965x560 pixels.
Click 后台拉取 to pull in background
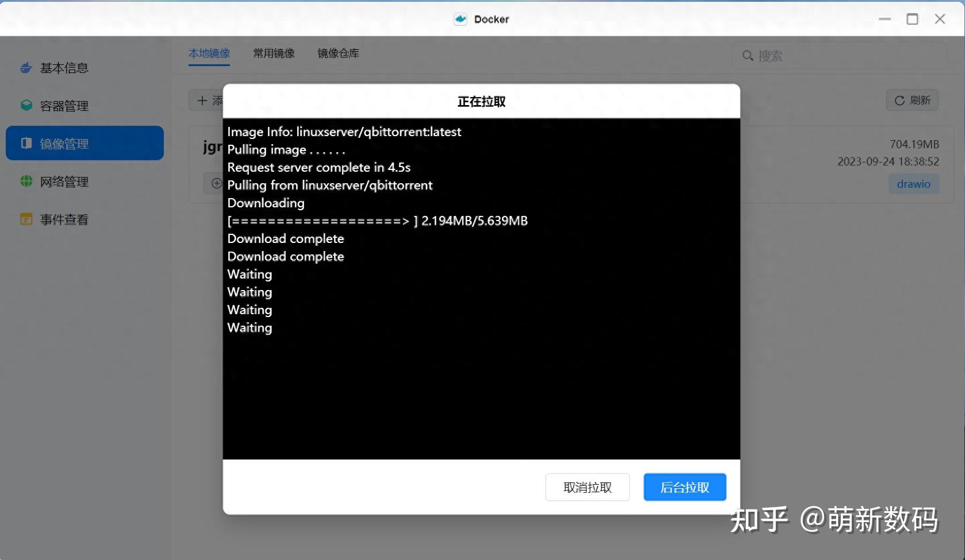pos(684,486)
